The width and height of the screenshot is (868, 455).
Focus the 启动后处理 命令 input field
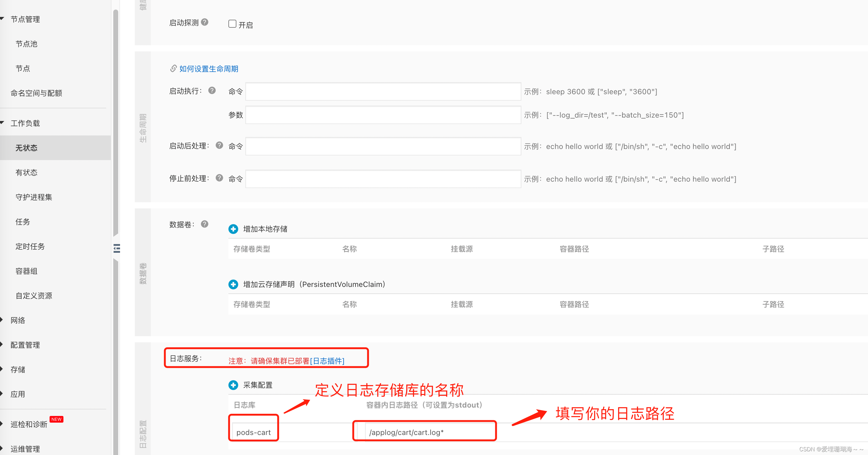click(384, 146)
